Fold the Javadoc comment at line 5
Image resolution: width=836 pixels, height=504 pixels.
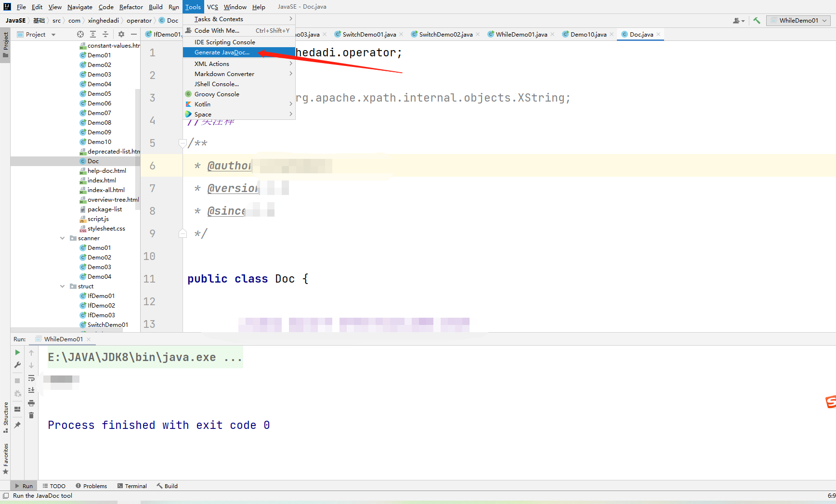(183, 143)
